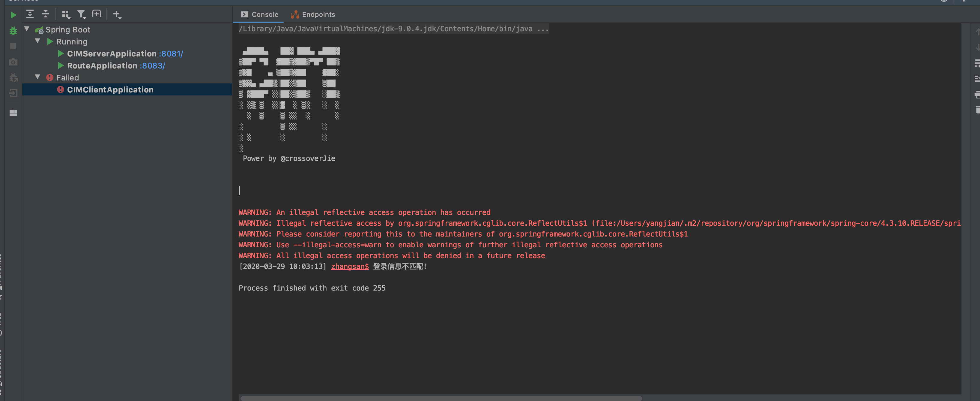980x401 pixels.
Task: Collapse the Failed group node
Action: click(37, 77)
